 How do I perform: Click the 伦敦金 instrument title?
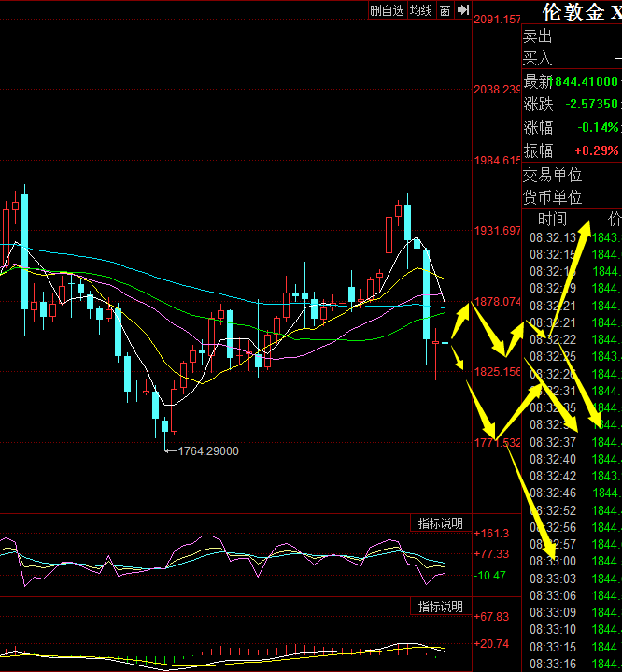click(575, 12)
